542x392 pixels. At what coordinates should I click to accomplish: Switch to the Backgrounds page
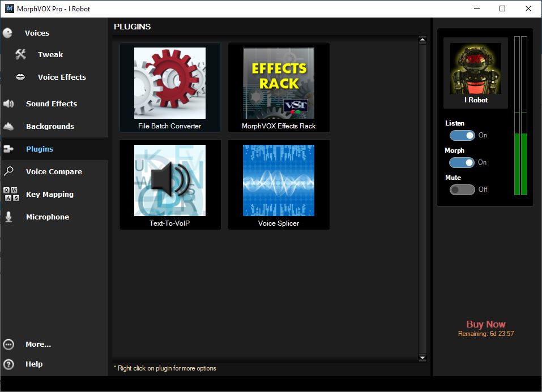pyautogui.click(x=50, y=126)
